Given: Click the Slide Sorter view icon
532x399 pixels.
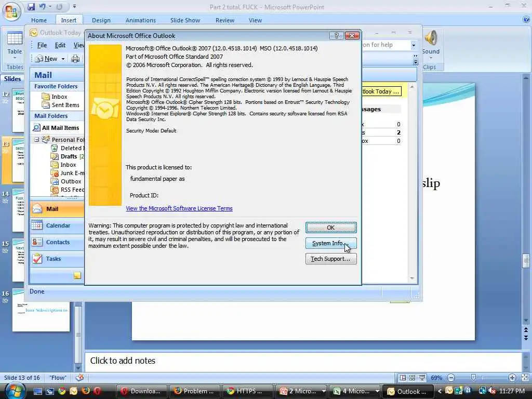Looking at the screenshot, I should point(412,378).
